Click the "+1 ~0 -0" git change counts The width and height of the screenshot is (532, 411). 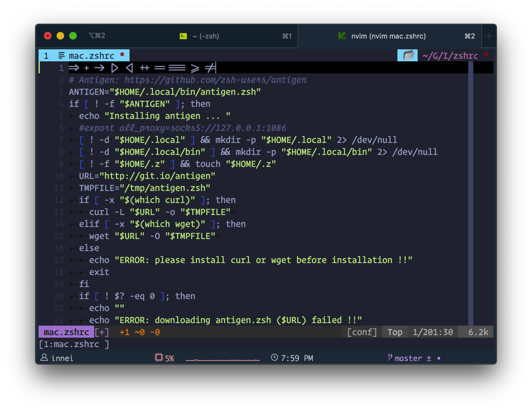[x=140, y=332]
